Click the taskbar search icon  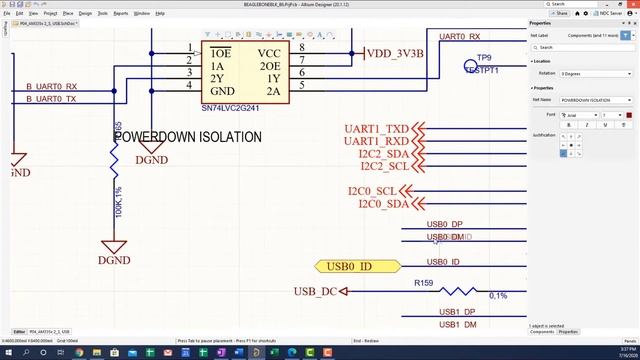pos(26,352)
